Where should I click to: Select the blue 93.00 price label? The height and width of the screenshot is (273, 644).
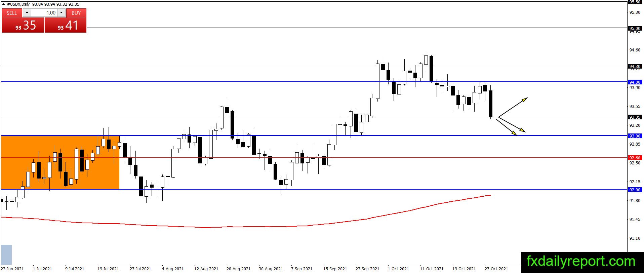tap(635, 136)
